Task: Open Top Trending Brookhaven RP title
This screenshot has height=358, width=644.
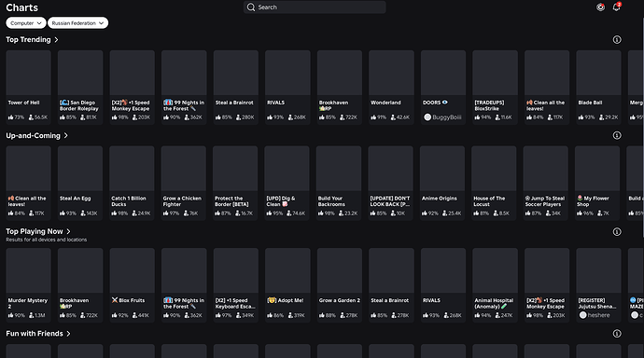Action: [x=333, y=105]
